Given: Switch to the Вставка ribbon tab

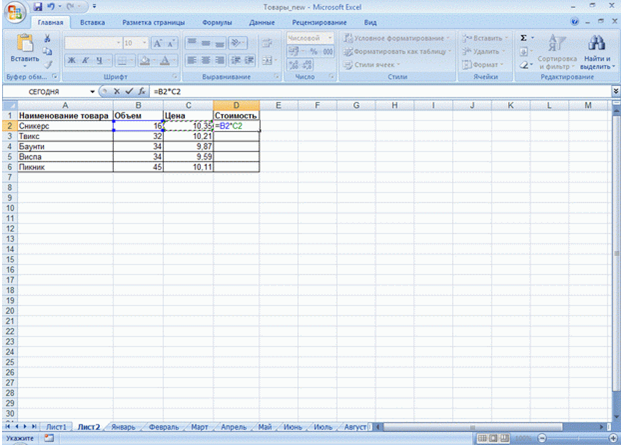Looking at the screenshot, I should tap(92, 23).
